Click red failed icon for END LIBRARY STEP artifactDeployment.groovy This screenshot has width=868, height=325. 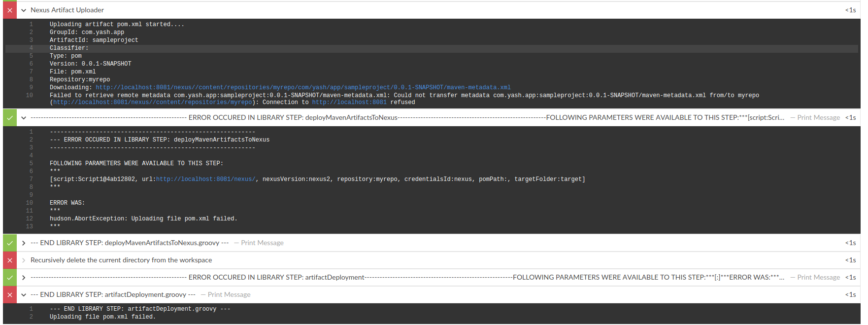click(x=10, y=294)
